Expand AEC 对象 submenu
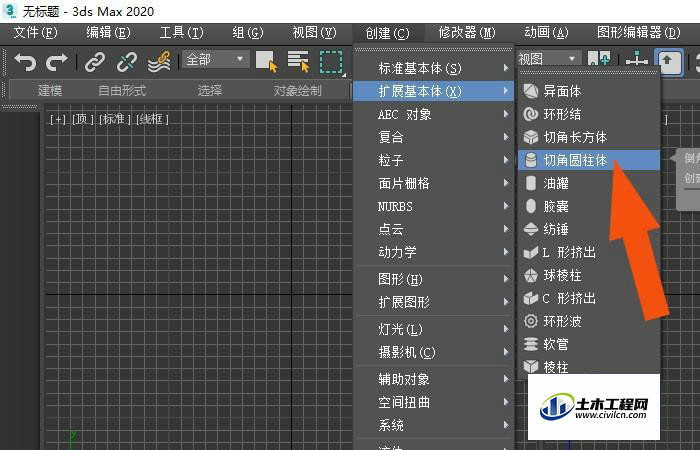700x450 pixels. tap(433, 114)
